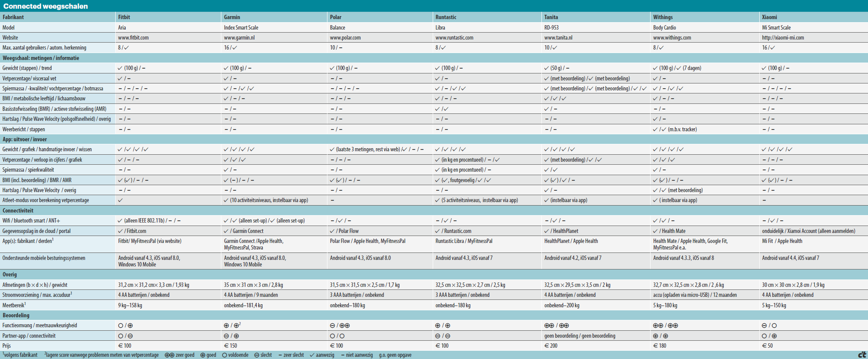Click the 'Connected weegschalen' table title
The width and height of the screenshot is (868, 359).
click(x=46, y=6)
